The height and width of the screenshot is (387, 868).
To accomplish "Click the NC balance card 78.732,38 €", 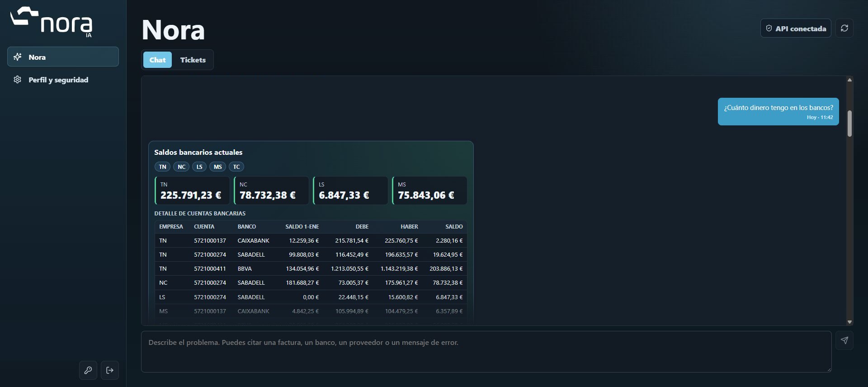I will pos(271,191).
